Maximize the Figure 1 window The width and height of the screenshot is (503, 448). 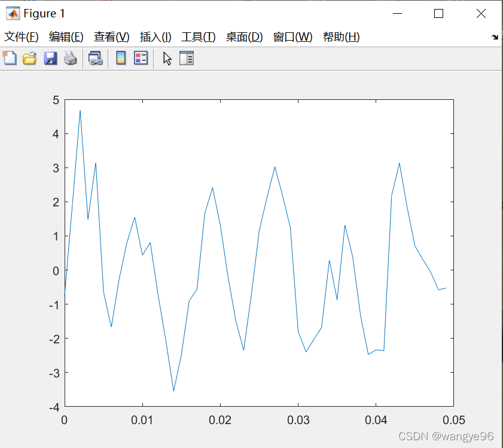click(x=438, y=14)
